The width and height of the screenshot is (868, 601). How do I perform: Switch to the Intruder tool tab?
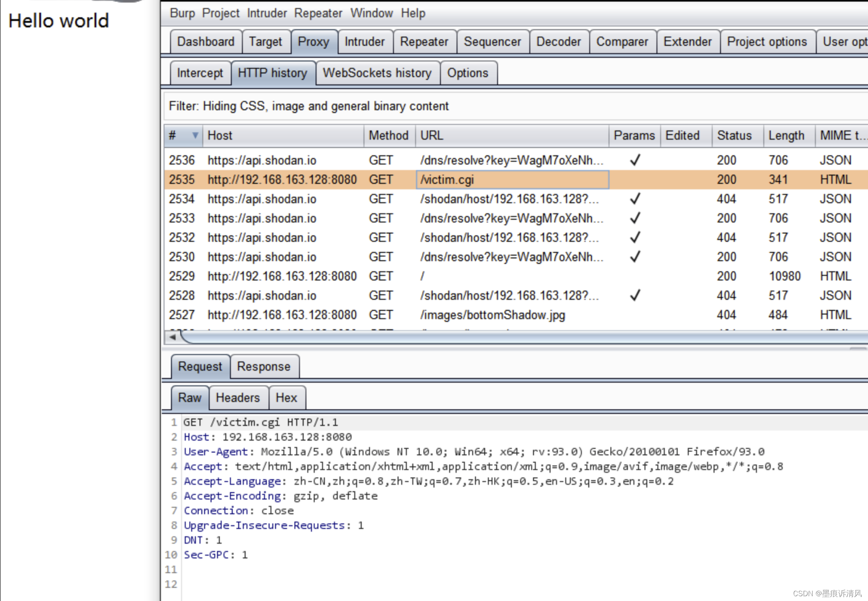(365, 42)
